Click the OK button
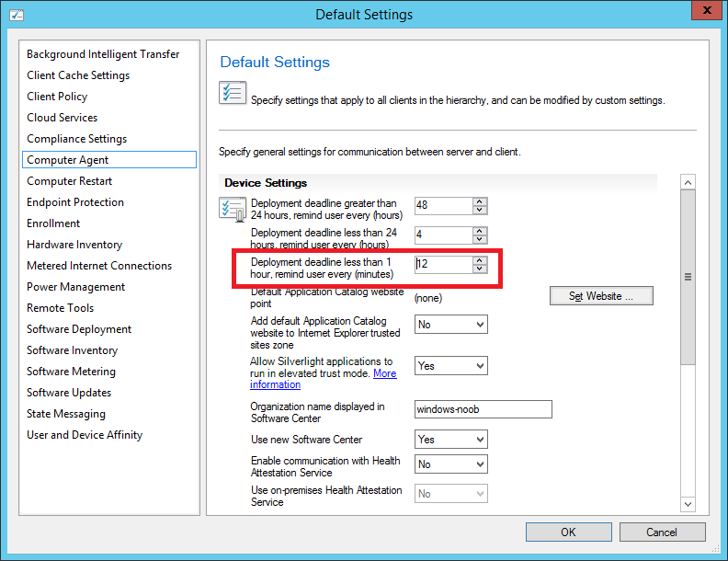 point(568,532)
